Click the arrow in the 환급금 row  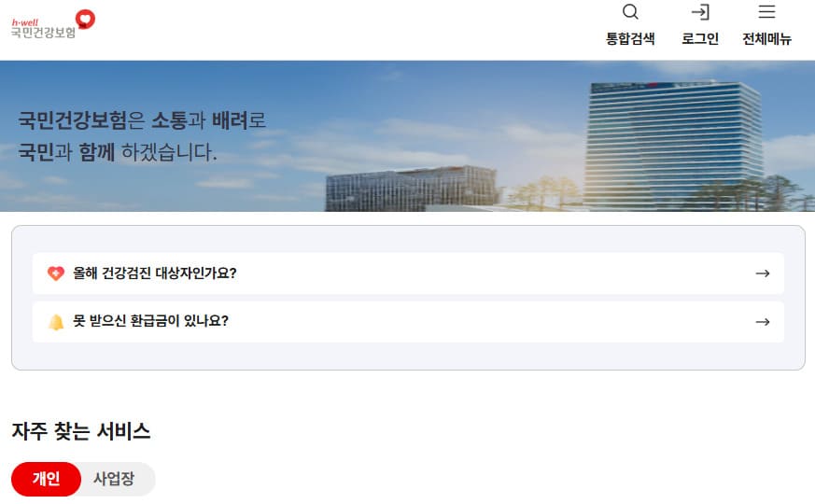click(762, 322)
